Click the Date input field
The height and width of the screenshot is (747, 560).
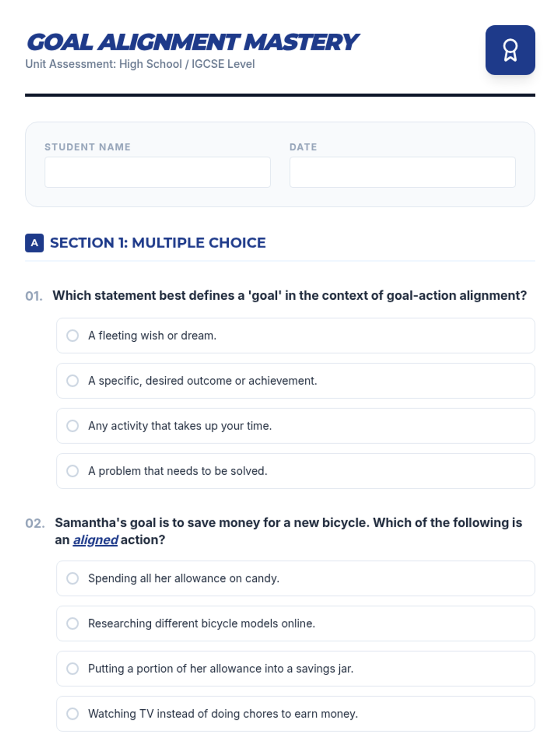[402, 172]
